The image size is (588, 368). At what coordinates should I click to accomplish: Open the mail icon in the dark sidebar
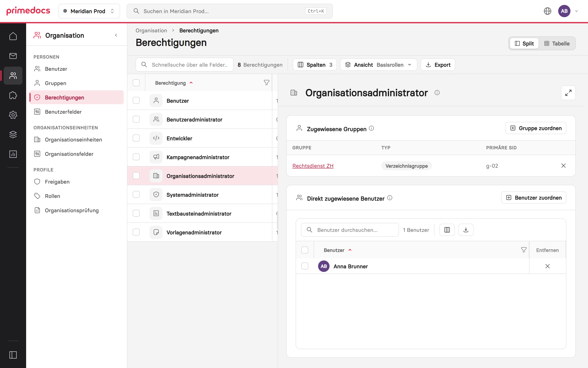[13, 56]
